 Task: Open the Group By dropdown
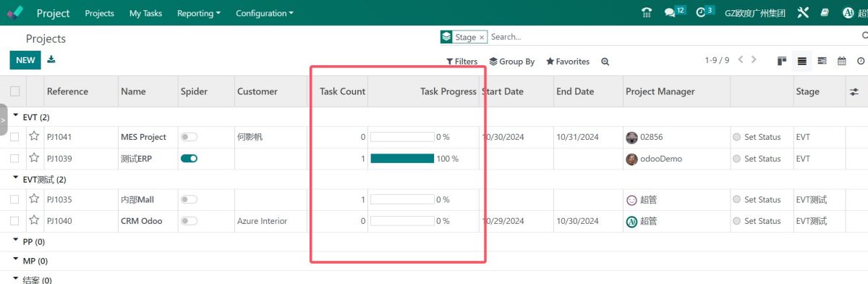pos(512,62)
